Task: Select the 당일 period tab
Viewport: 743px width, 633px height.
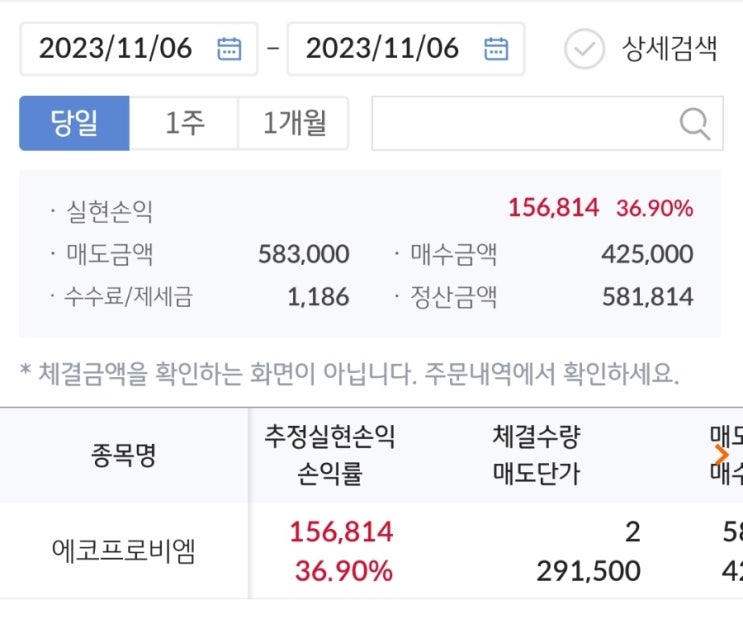Action: point(75,123)
